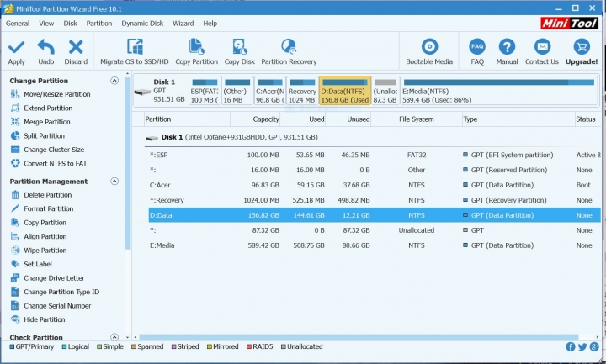The image size is (606, 364).
Task: Click the horizontal scrollbar under partition list
Action: pos(359,337)
